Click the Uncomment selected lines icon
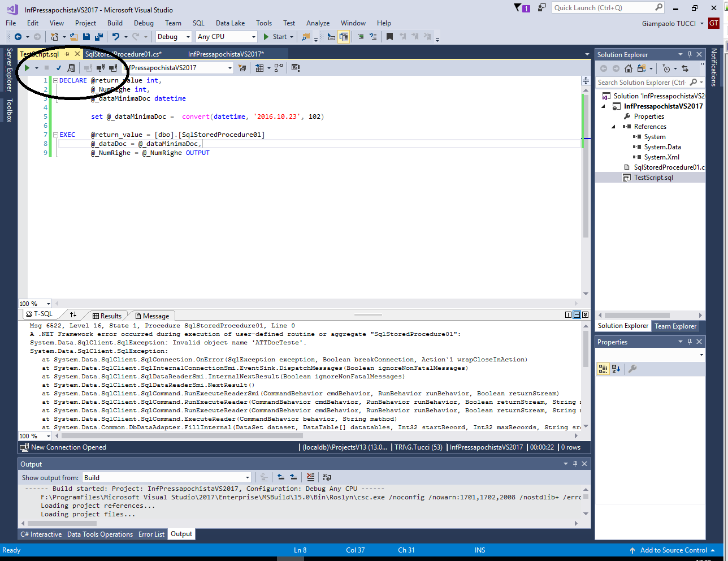 click(x=373, y=37)
